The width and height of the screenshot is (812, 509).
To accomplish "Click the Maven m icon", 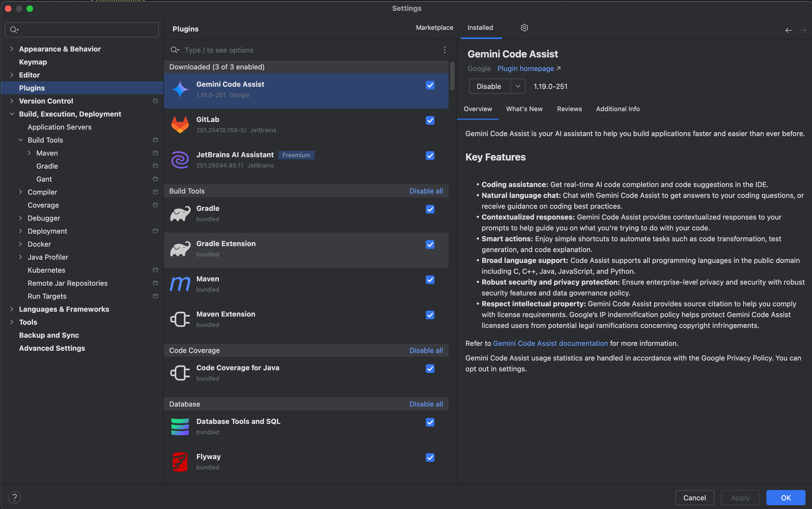I will 180,284.
